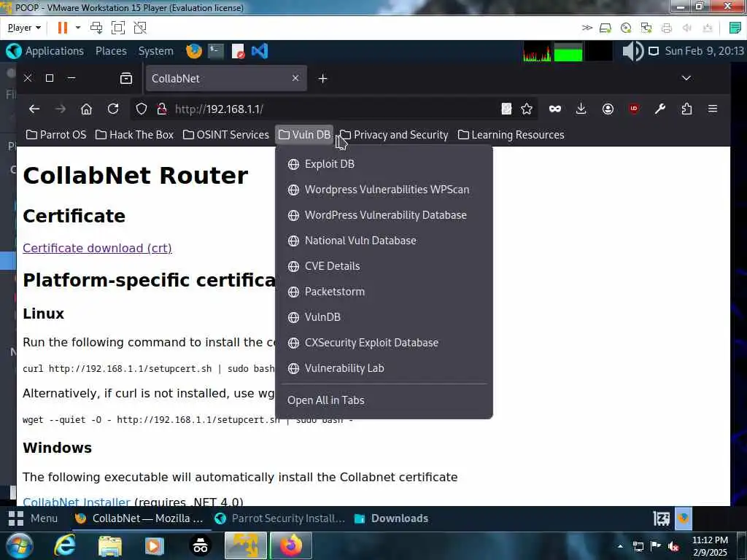Toggle VMware Unity mode icon

point(139,28)
